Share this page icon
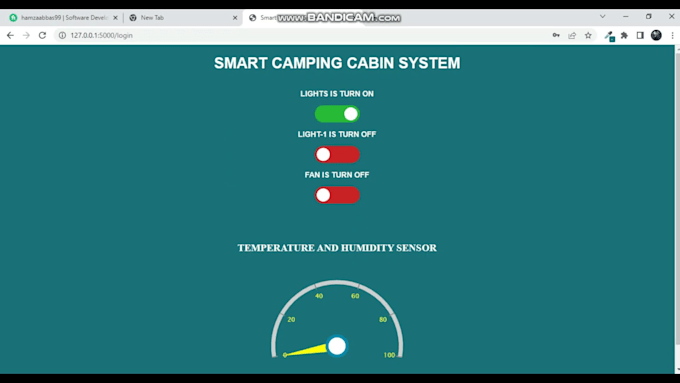The image size is (680, 383). click(x=572, y=36)
